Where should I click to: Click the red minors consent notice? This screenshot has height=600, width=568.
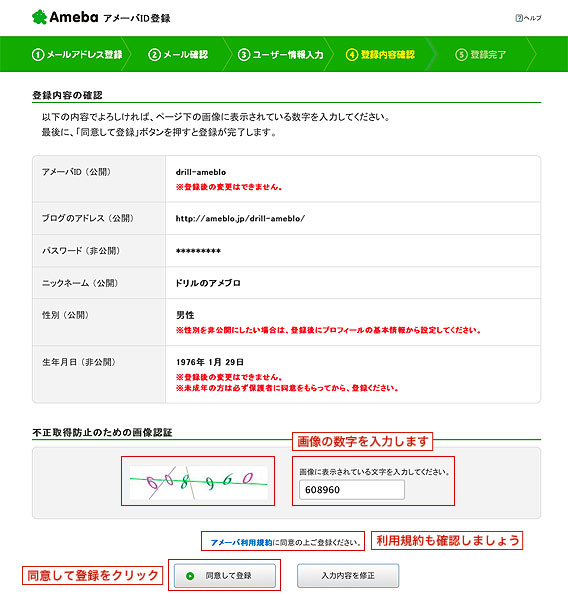point(287,388)
